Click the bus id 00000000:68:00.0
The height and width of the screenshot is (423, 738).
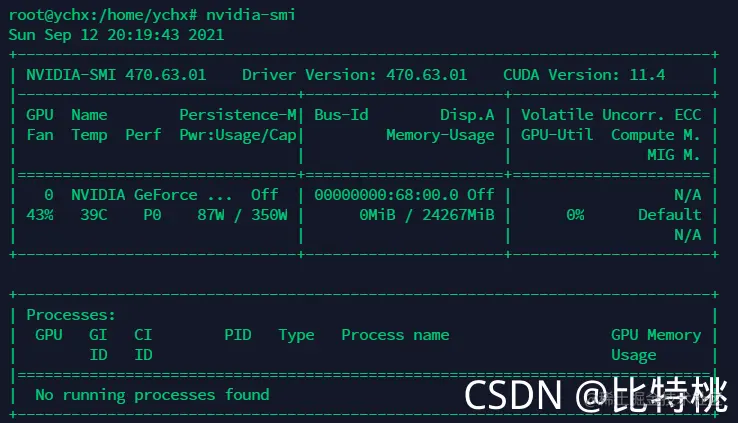[386, 195]
